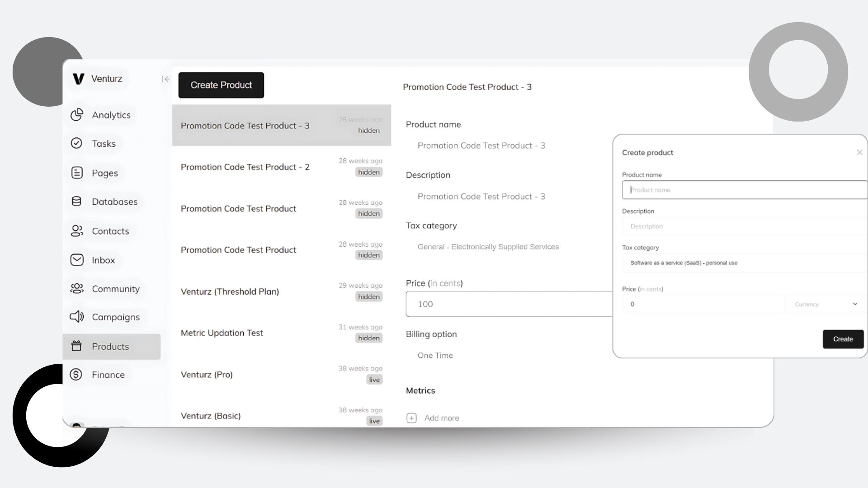Image resolution: width=868 pixels, height=488 pixels.
Task: Open the Community section in the sidebar
Action: 115,289
